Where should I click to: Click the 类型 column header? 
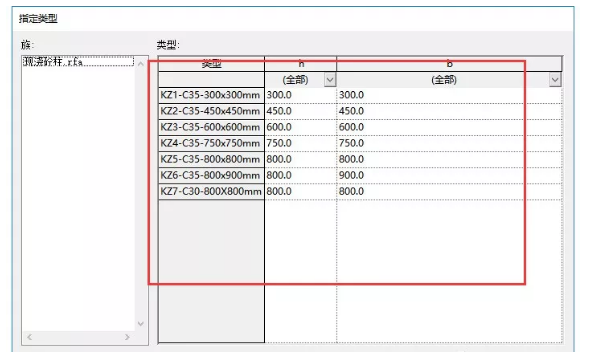[211, 64]
